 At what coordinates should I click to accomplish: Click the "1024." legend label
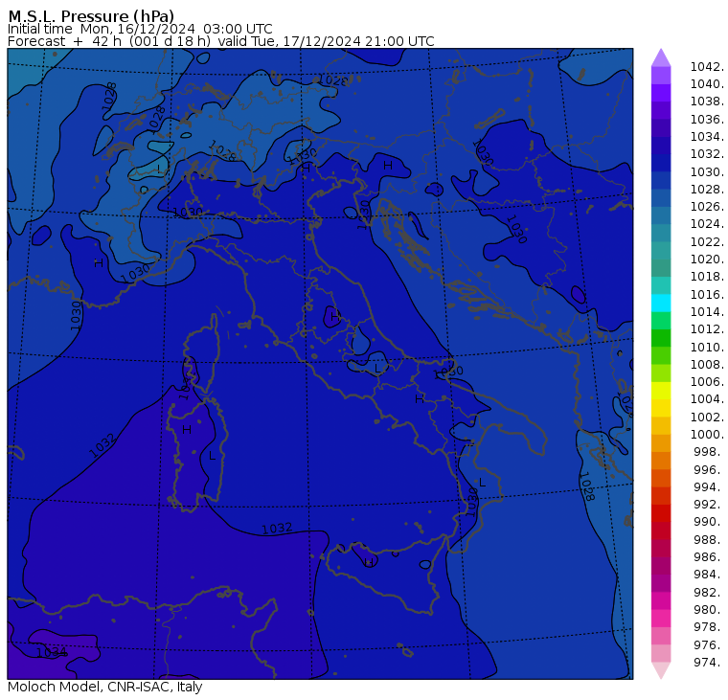point(707,224)
